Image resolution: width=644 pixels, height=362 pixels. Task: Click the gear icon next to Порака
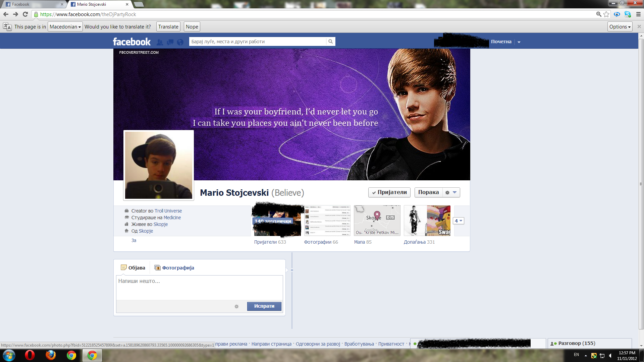[x=447, y=192]
